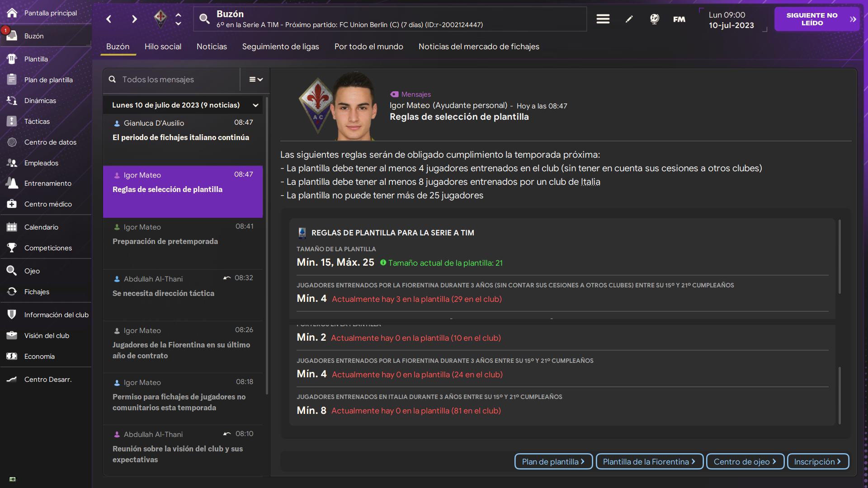Click Plantilla de la Fiorentina button
Screen dimensions: 868x488
pyautogui.click(x=649, y=461)
